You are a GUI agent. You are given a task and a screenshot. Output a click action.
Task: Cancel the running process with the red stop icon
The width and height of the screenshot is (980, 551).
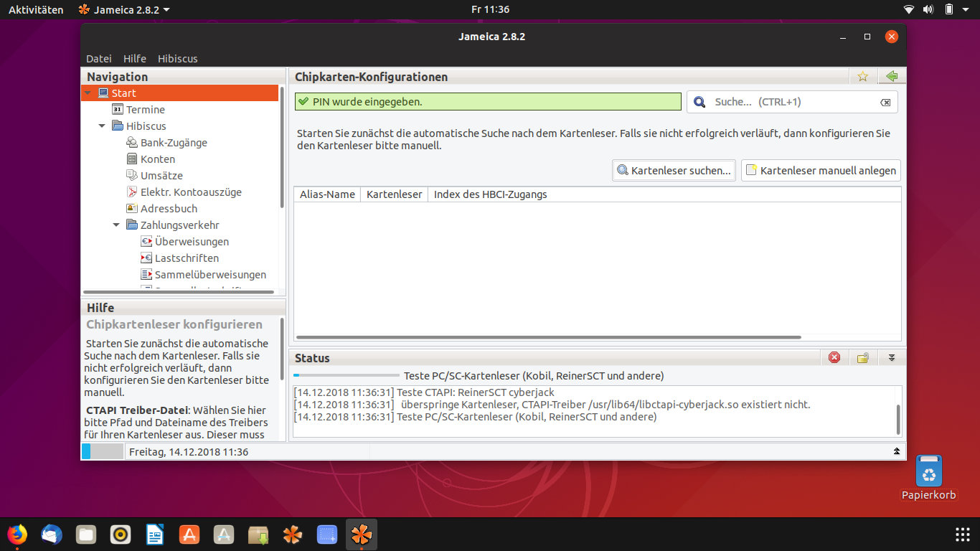point(834,357)
